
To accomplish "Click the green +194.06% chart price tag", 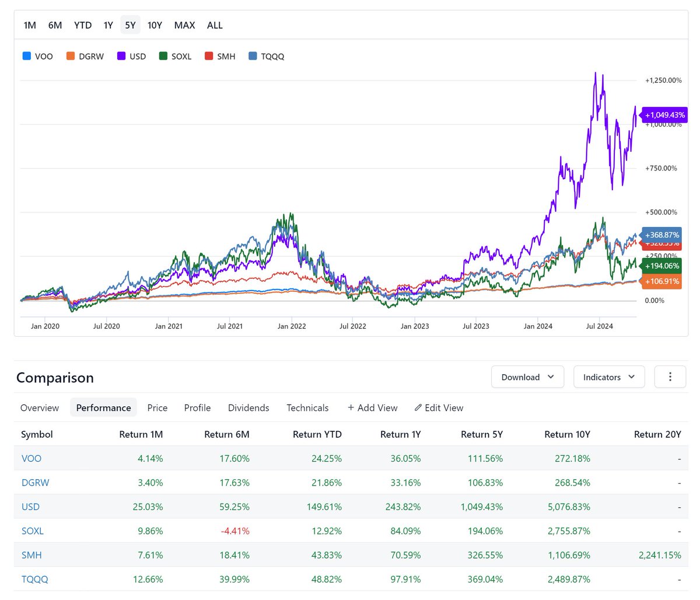I will [662, 266].
